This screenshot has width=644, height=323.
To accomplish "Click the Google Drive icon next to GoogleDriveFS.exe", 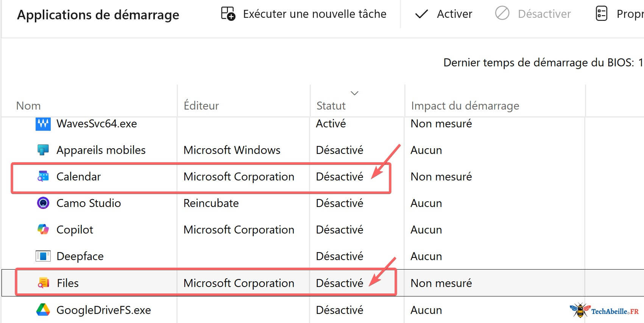I will tap(43, 310).
